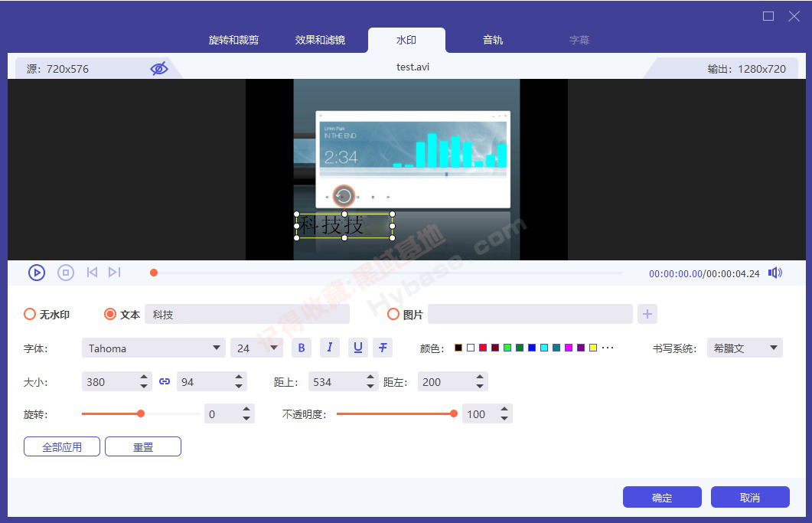Switch to the 旋转和裁剪 tab
812x523 pixels.
pyautogui.click(x=233, y=40)
